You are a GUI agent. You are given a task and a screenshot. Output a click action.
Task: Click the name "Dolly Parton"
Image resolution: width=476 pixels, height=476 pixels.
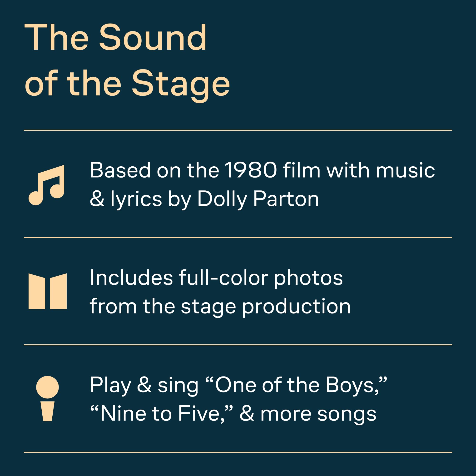258,199
